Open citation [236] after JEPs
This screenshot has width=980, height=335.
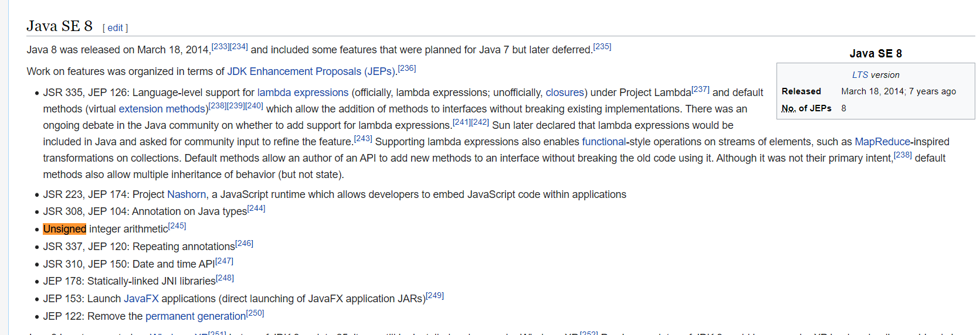click(x=407, y=68)
